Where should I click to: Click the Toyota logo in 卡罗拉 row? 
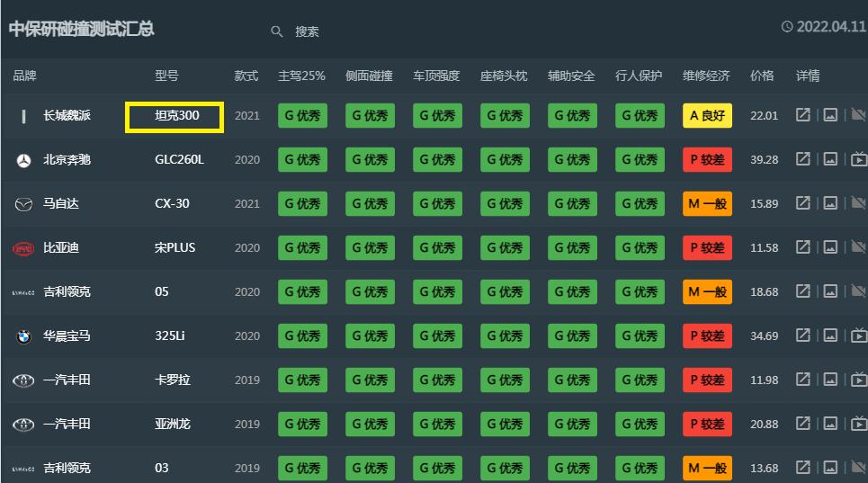[x=23, y=380]
